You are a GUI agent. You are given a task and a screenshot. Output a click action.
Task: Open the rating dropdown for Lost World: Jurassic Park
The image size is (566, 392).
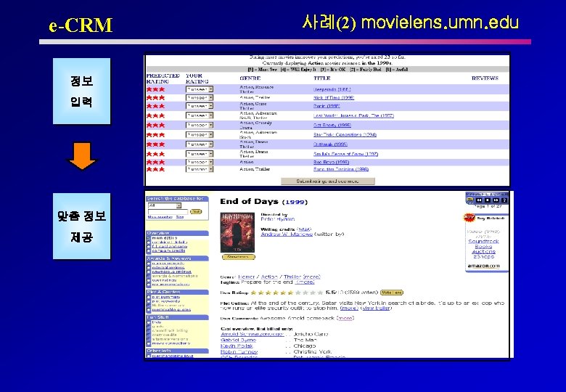tap(200, 115)
